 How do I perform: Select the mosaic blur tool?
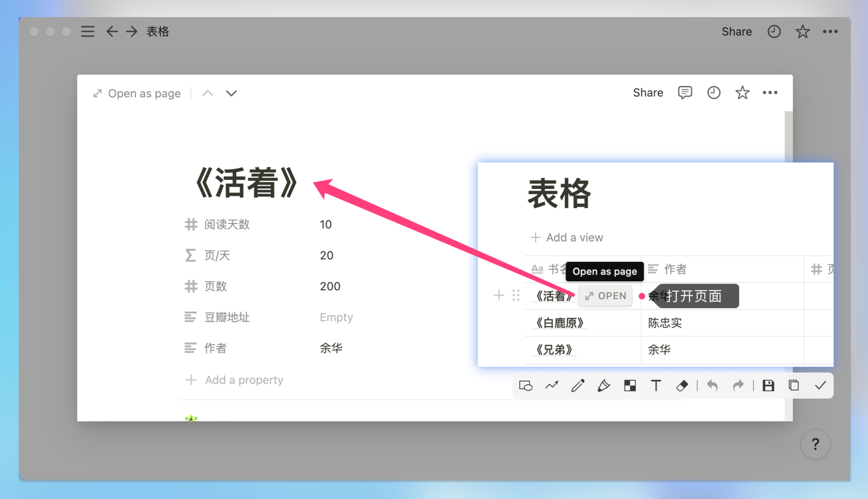click(x=630, y=385)
